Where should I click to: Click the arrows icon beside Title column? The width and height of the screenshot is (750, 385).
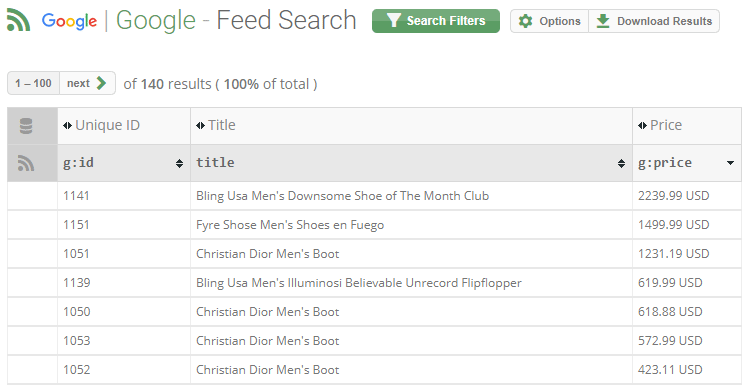[200, 126]
